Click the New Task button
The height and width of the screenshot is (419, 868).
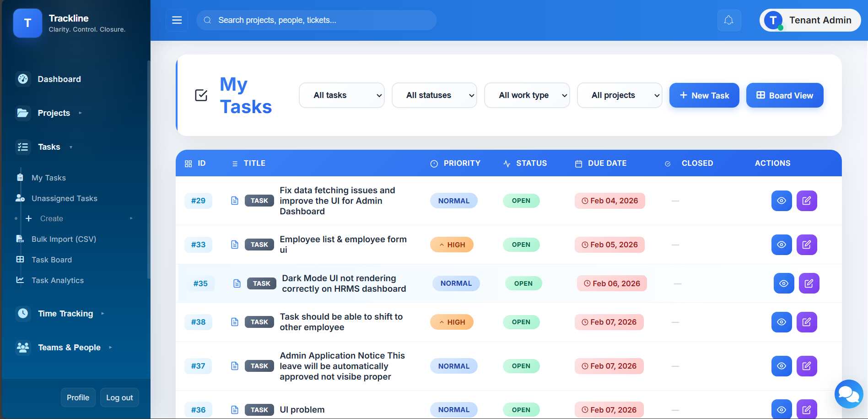point(704,95)
